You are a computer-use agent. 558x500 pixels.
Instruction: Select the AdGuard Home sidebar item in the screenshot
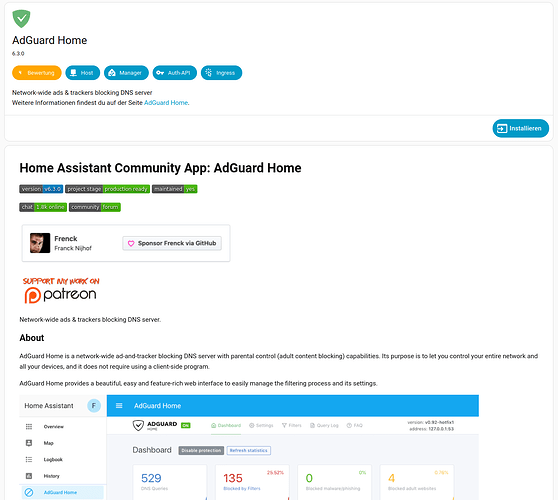click(x=63, y=493)
